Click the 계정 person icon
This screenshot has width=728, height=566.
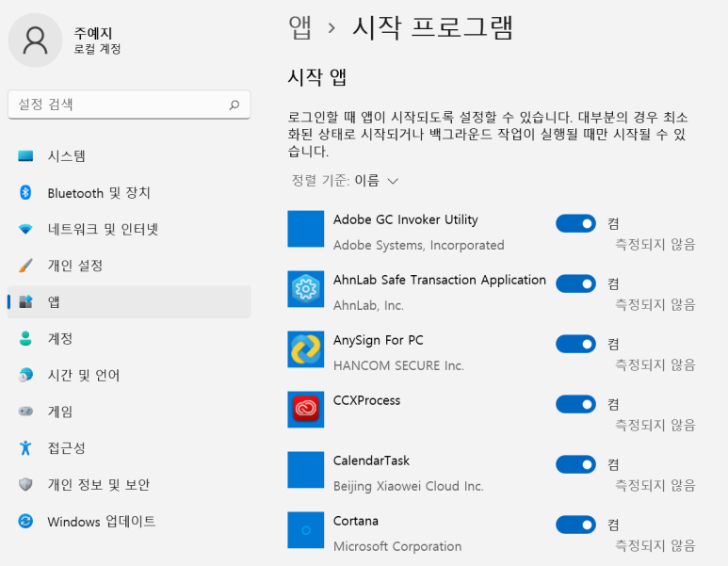(25, 338)
